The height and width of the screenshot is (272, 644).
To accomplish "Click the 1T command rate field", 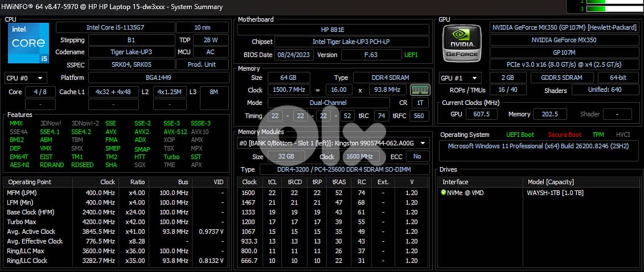I will 420,103.
